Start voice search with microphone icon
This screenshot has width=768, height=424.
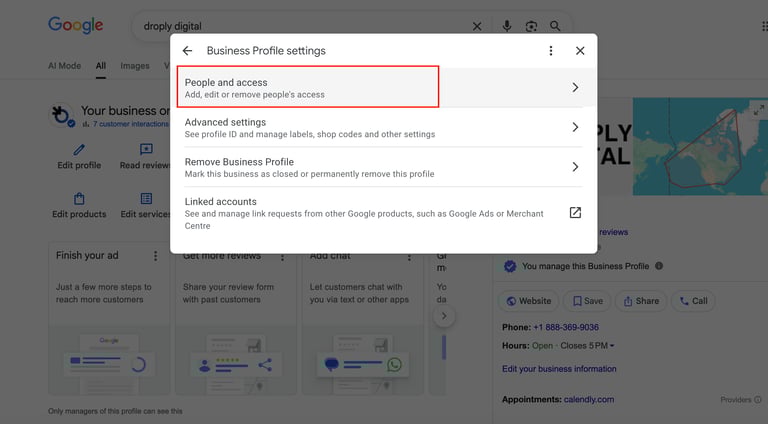point(507,26)
